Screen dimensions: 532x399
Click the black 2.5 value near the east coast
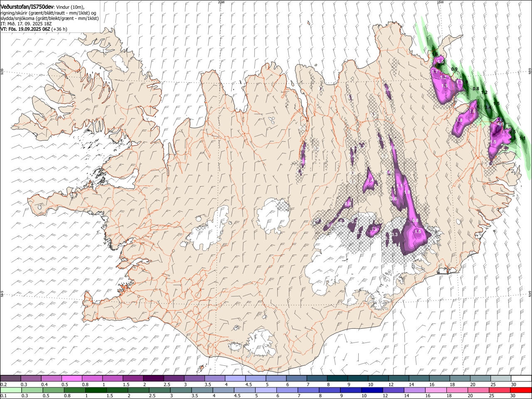tap(513, 132)
